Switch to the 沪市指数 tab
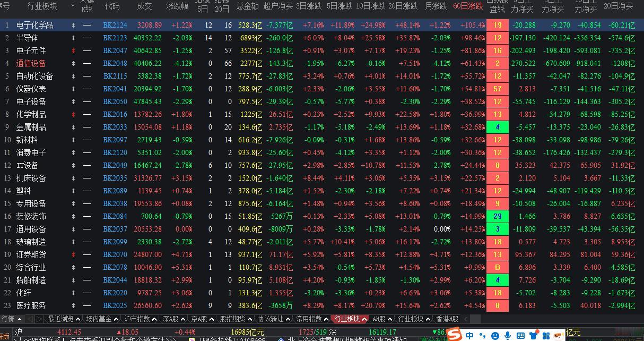 (x=137, y=319)
